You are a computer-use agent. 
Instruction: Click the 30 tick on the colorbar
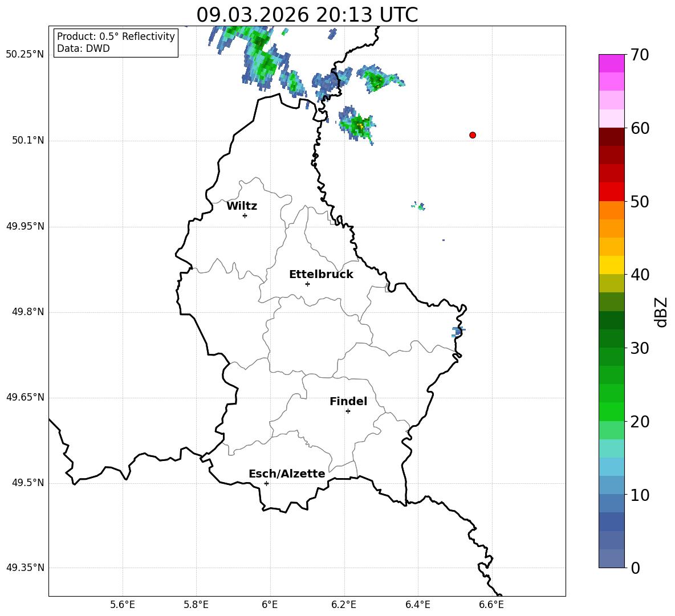pos(640,348)
